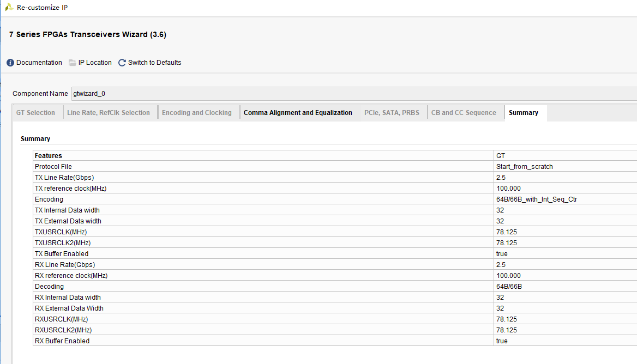Click the Component Name label
The height and width of the screenshot is (364, 637).
point(40,94)
